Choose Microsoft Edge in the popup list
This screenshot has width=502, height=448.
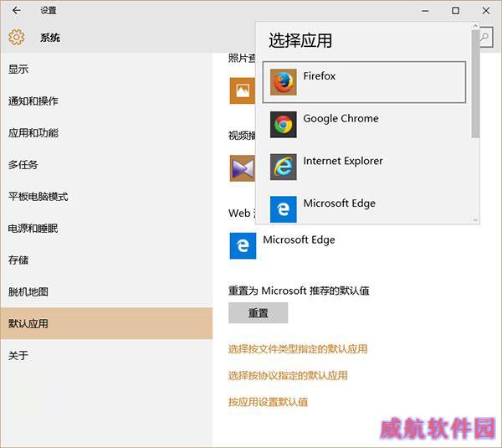pyautogui.click(x=364, y=209)
